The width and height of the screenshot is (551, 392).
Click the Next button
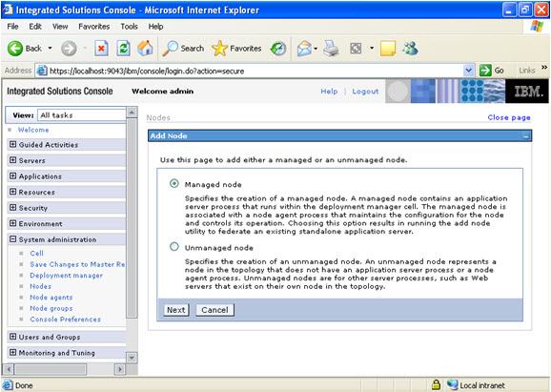click(176, 310)
